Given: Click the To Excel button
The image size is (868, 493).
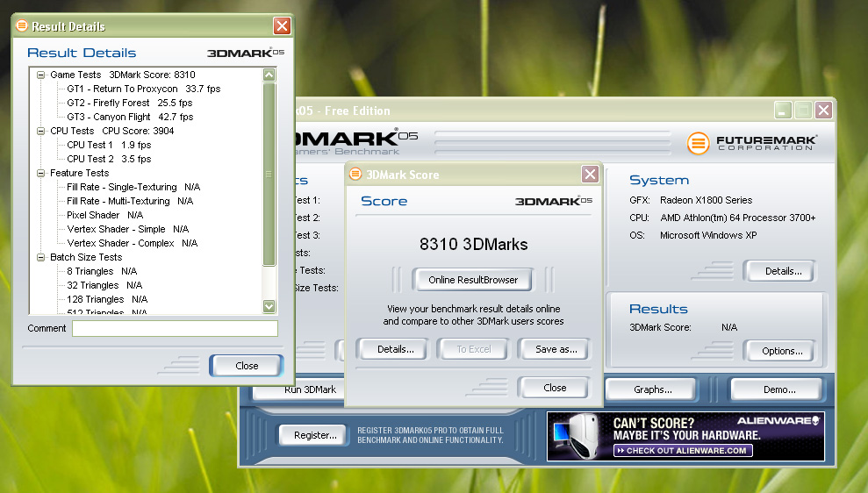Looking at the screenshot, I should tap(473, 349).
